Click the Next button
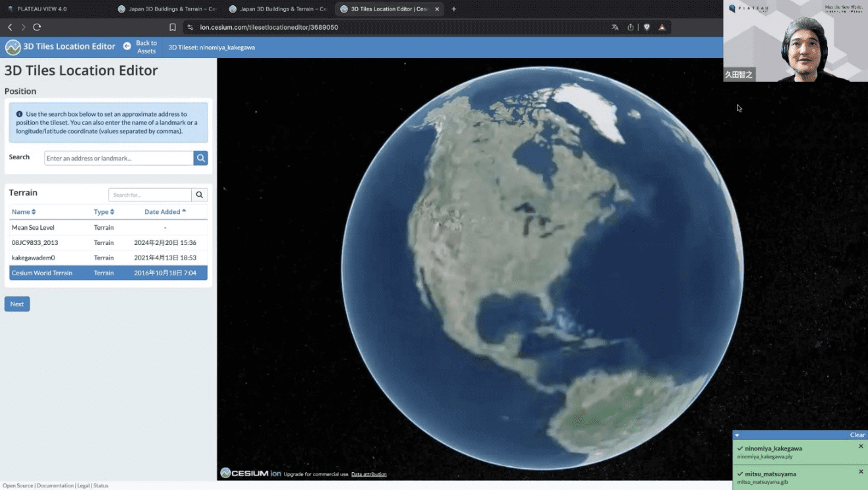Viewport: 868px width, 490px height. pos(17,304)
